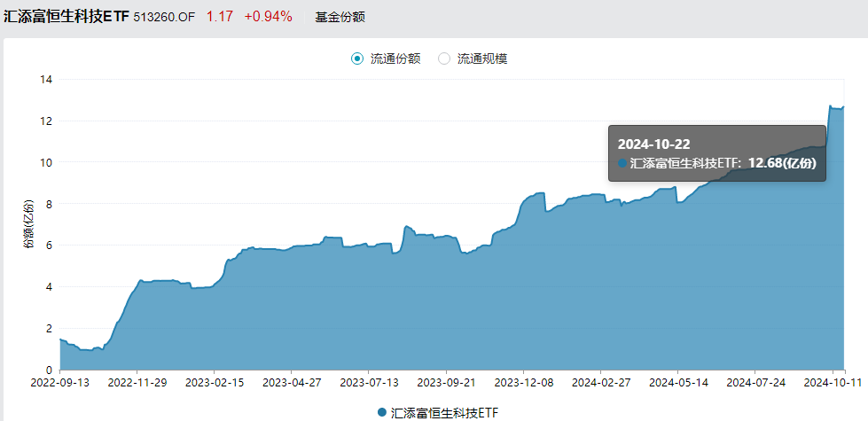Click the x-axis date 2024-05-14

(677, 382)
